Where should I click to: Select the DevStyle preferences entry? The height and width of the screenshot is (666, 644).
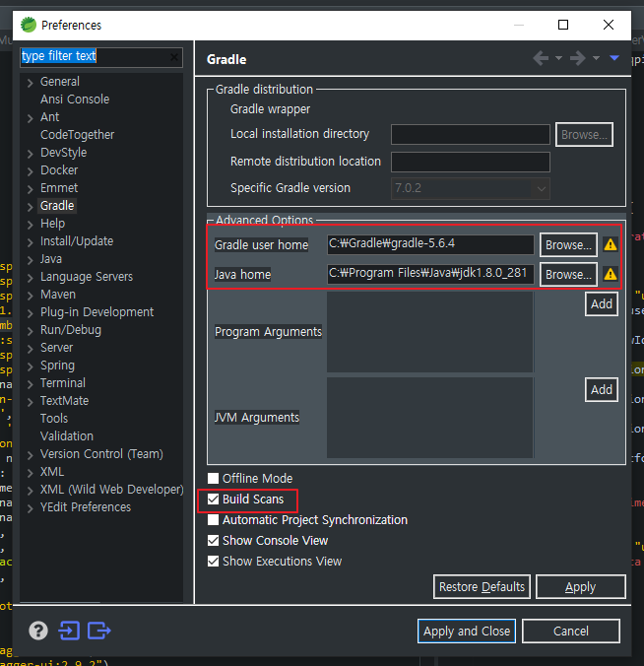[x=63, y=153]
